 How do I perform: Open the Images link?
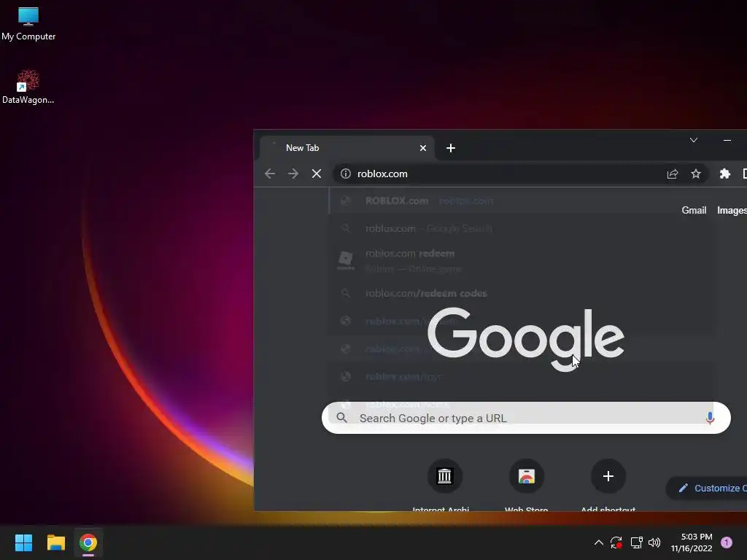732,211
